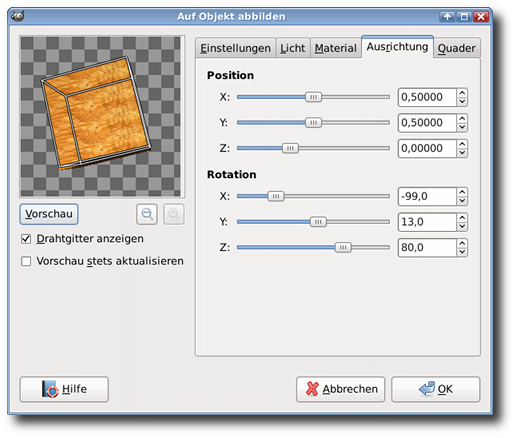Zoom out the preview with minus magnifier
Image resolution: width=516 pixels, height=438 pixels.
pyautogui.click(x=147, y=214)
